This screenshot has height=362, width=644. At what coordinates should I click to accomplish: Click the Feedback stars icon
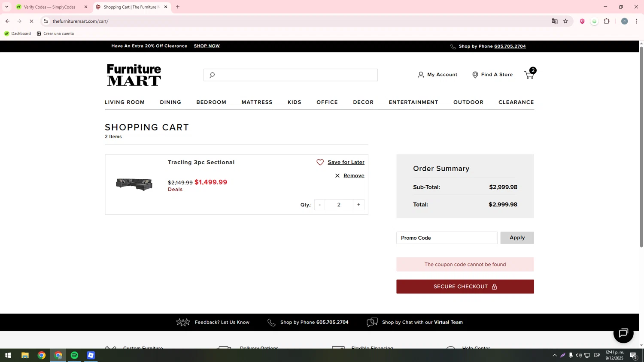183,322
